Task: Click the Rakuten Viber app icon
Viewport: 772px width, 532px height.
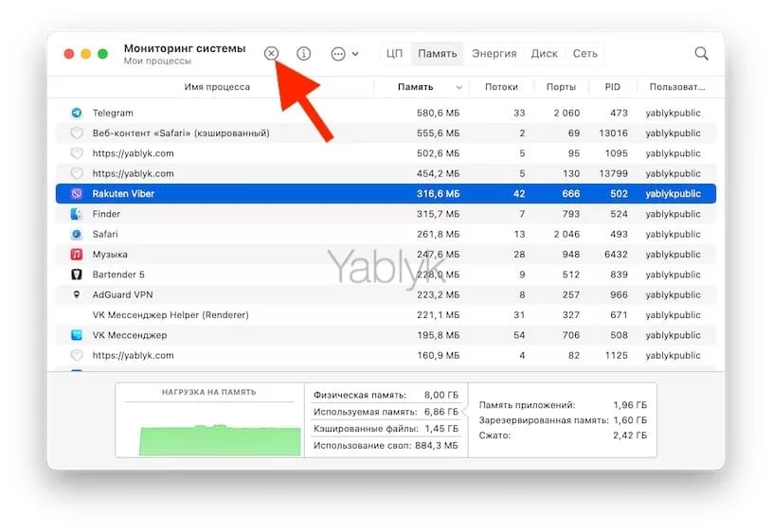Action: (77, 194)
